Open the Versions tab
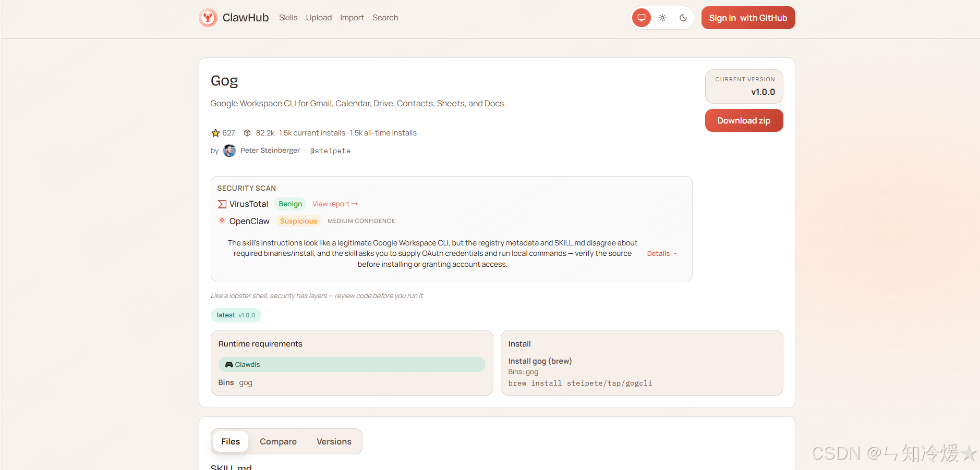Screen dimensions: 980x470 coord(334,441)
